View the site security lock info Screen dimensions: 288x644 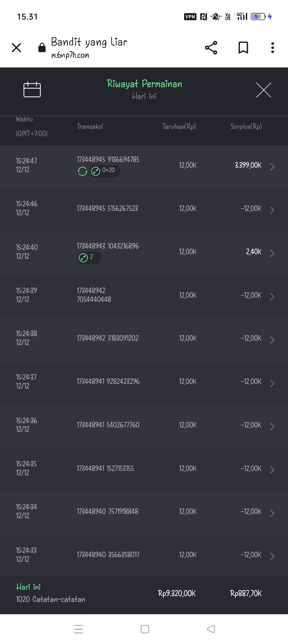42,48
